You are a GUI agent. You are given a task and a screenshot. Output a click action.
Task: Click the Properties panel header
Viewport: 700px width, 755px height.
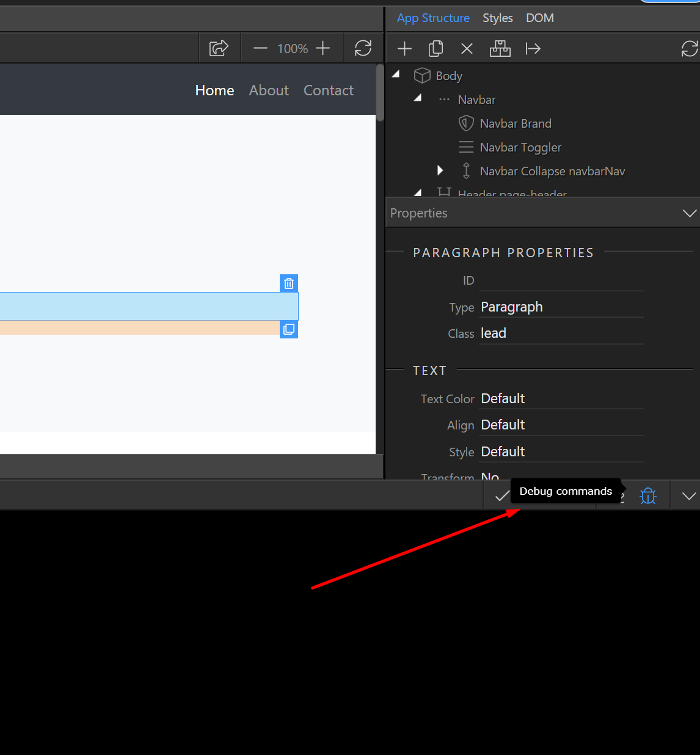[542, 213]
